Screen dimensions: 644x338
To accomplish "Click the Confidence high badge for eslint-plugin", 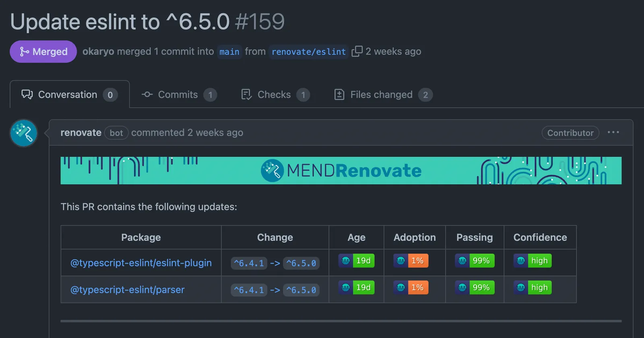I will point(533,261).
